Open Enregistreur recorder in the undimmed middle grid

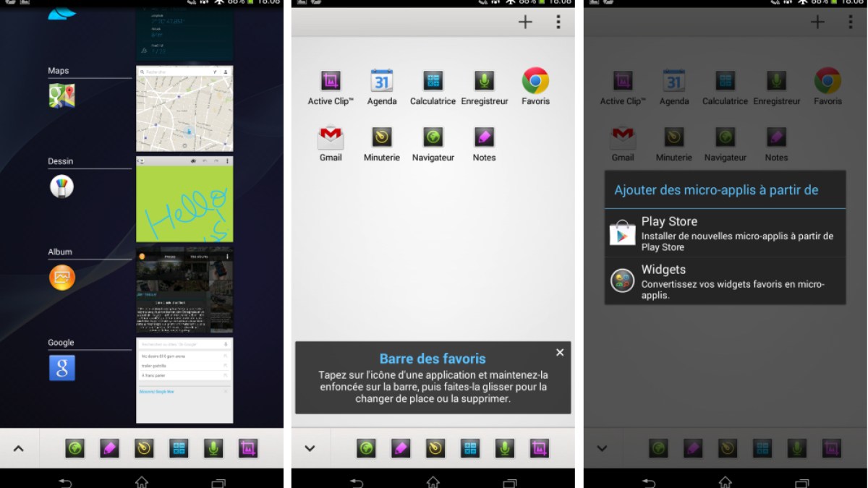click(484, 81)
